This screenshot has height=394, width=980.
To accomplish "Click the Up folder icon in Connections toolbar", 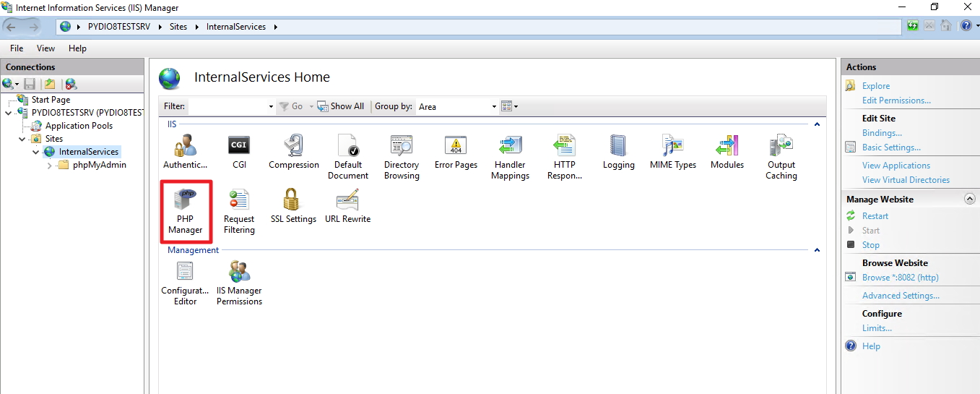I will (x=50, y=85).
